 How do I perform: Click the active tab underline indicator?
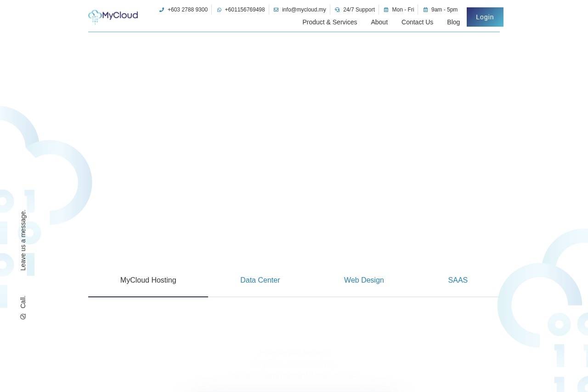[x=148, y=297]
